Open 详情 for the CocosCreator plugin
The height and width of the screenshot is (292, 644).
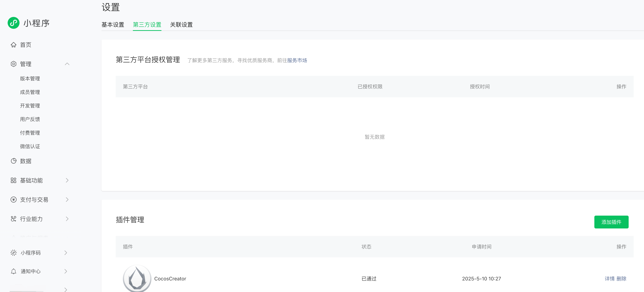click(610, 278)
